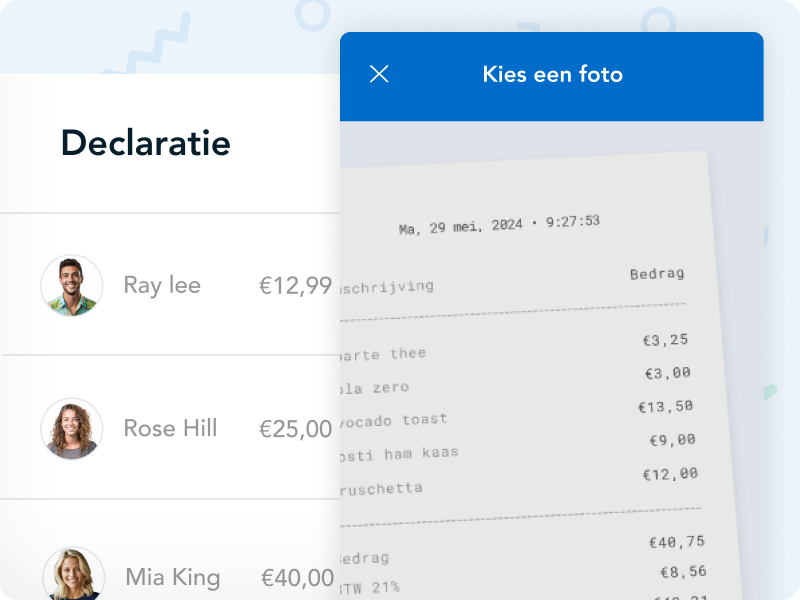
Task: Click the Kies een foto title
Action: point(552,75)
